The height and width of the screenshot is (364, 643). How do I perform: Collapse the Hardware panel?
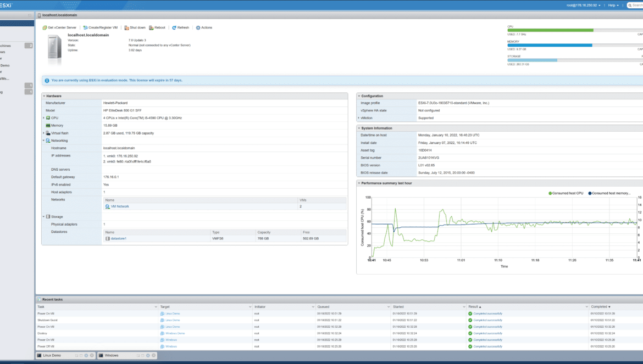(45, 96)
